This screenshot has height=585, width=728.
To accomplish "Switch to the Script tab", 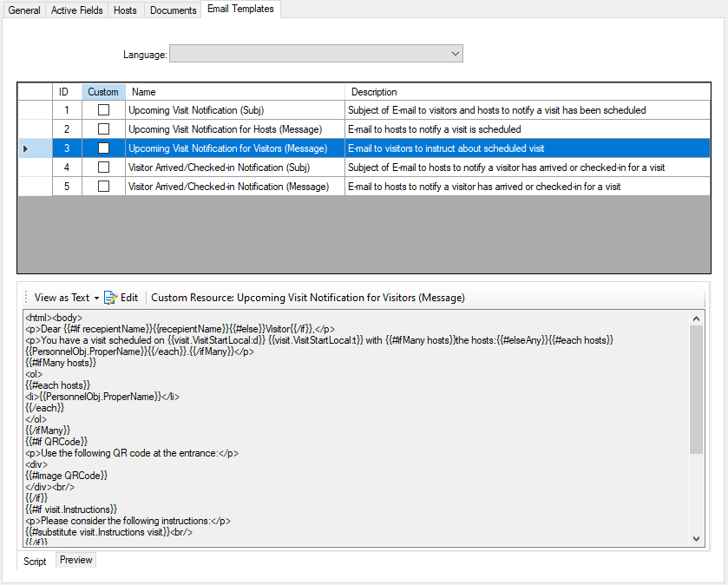I will pos(35,562).
